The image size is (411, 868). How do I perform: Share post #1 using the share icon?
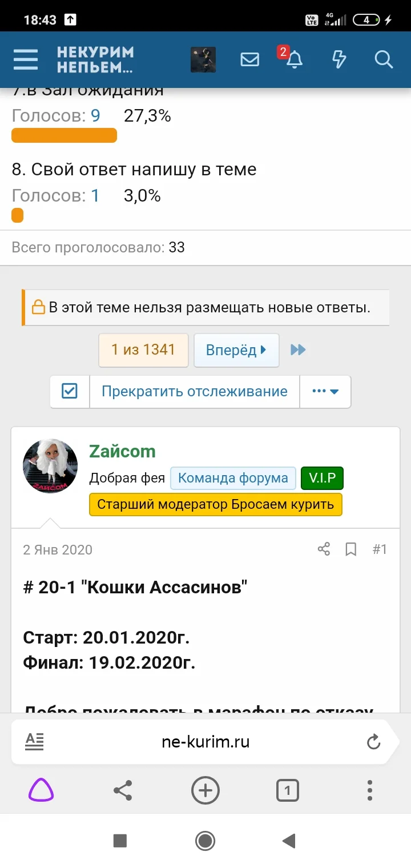(x=324, y=549)
